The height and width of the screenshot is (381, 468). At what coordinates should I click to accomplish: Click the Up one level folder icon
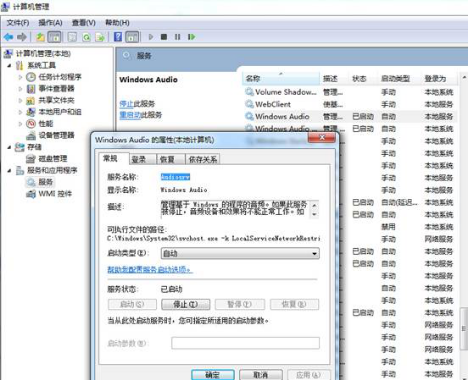[x=40, y=37]
